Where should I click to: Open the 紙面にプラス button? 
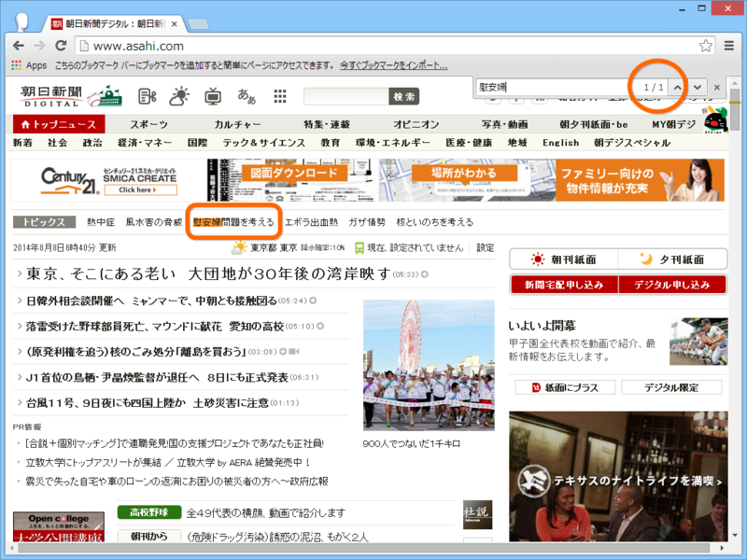(565, 387)
